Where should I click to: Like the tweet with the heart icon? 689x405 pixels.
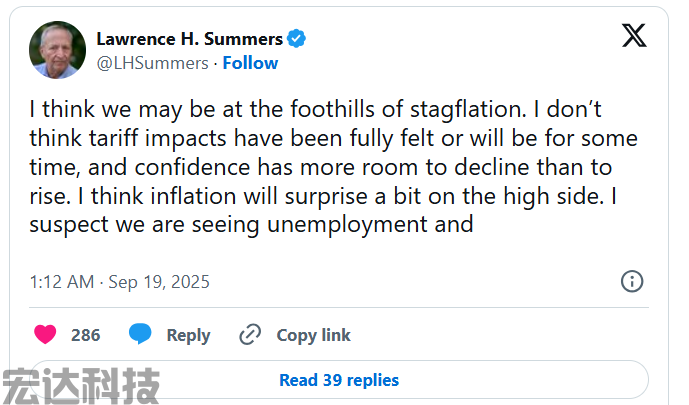tap(45, 335)
